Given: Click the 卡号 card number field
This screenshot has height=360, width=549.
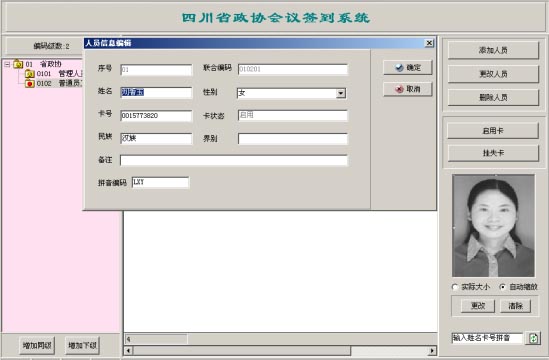Looking at the screenshot, I should [x=156, y=116].
